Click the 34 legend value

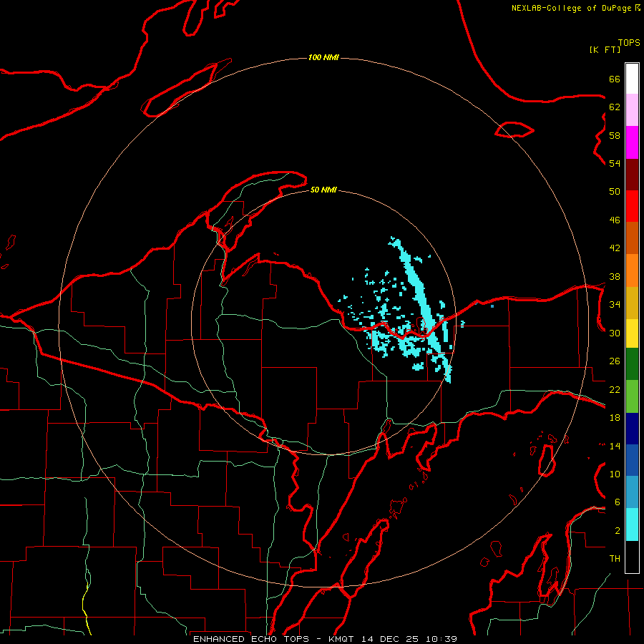click(615, 305)
